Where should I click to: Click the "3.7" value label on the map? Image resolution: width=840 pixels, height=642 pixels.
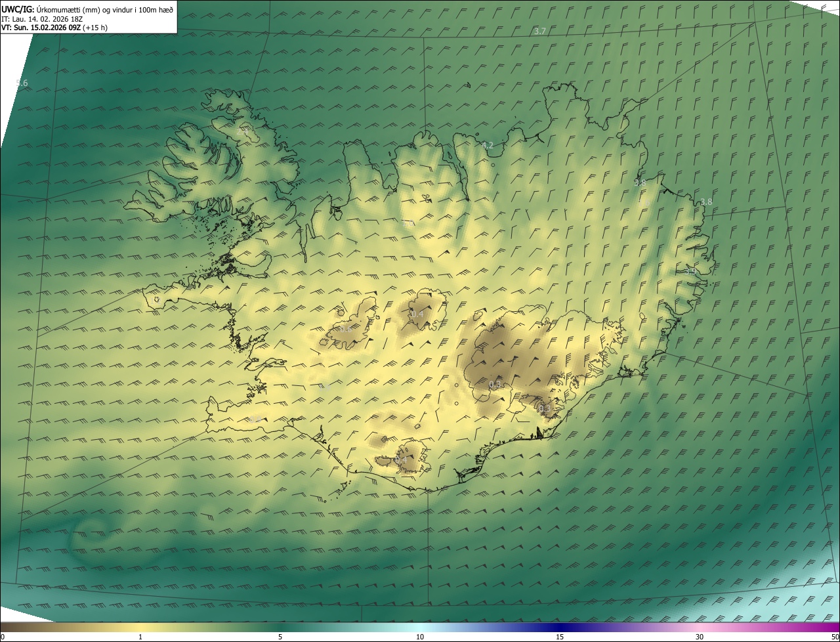(x=540, y=32)
